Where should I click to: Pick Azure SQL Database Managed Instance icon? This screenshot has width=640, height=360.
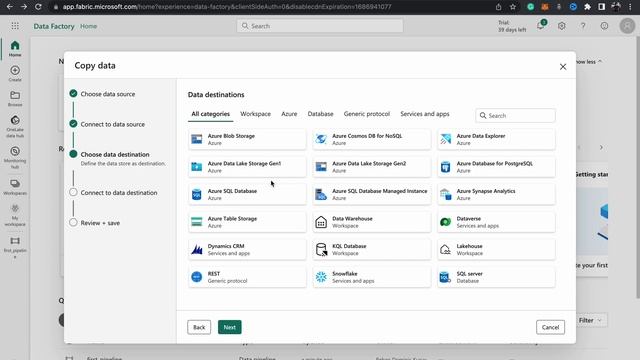pyautogui.click(x=321, y=194)
